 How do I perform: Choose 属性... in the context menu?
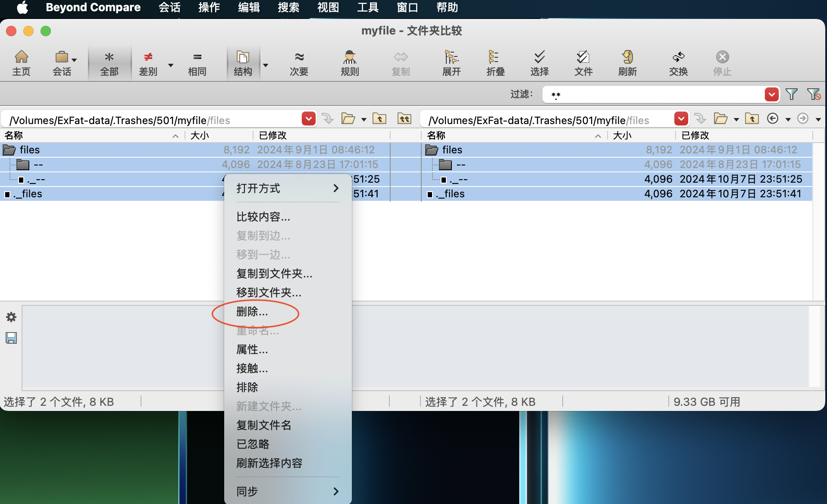click(288, 349)
